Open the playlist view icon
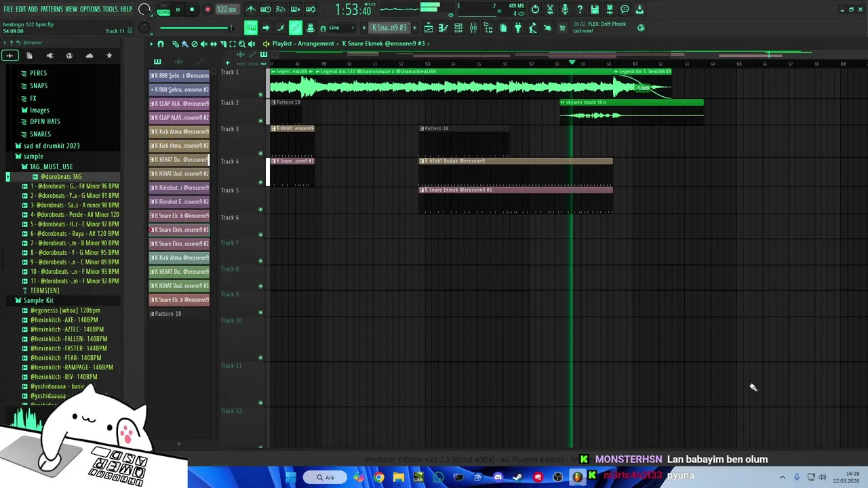The height and width of the screenshot is (488, 868). pos(429,28)
